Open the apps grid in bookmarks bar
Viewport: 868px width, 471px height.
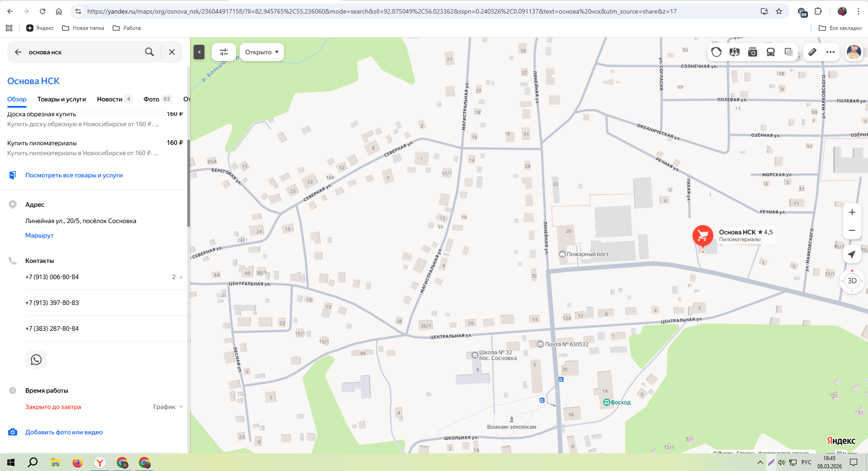pyautogui.click(x=9, y=28)
